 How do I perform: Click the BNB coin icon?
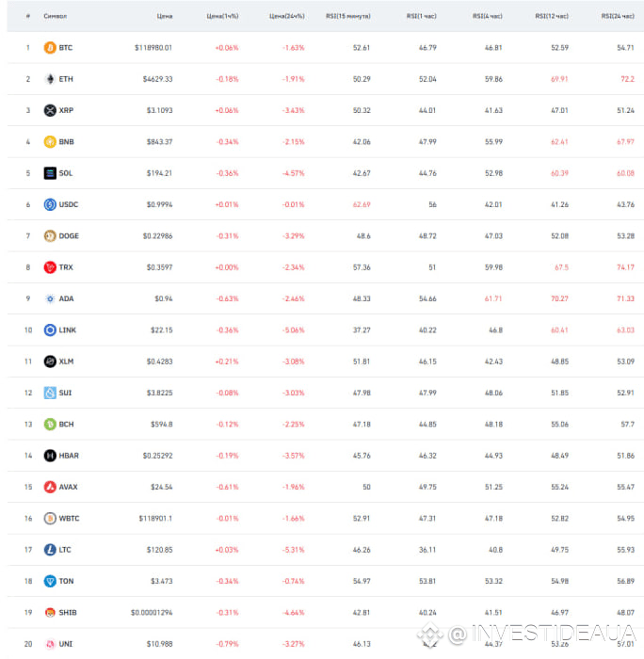[x=50, y=141]
